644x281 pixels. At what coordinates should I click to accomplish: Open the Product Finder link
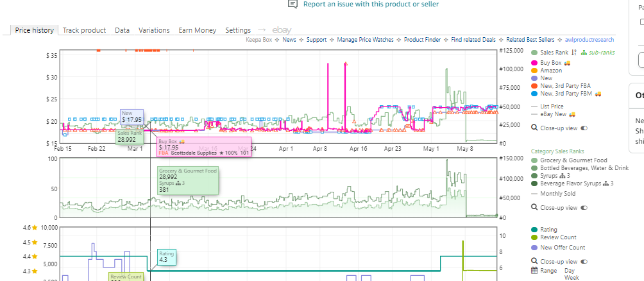click(x=422, y=40)
